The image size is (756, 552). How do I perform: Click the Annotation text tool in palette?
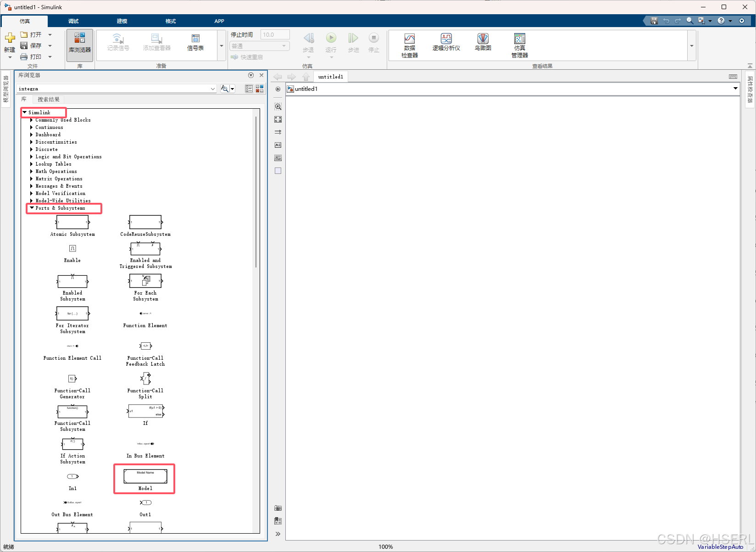pos(278,145)
